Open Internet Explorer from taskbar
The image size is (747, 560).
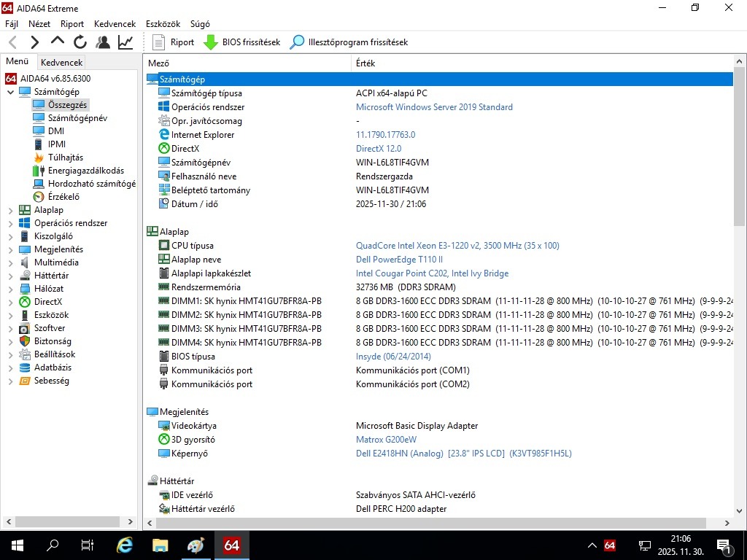[125, 545]
